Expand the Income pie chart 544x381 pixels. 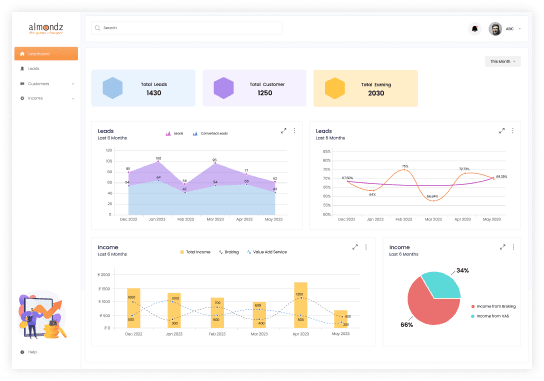click(x=502, y=247)
